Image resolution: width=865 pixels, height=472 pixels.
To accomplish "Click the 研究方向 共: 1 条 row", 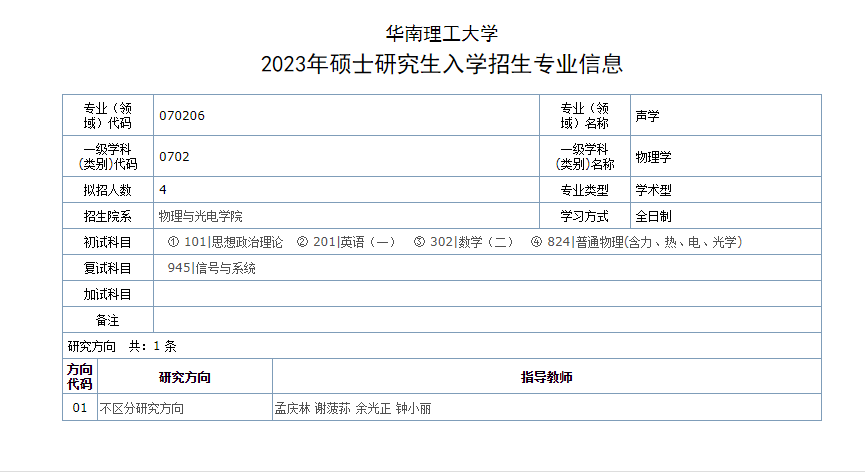I will pyautogui.click(x=442, y=346).
